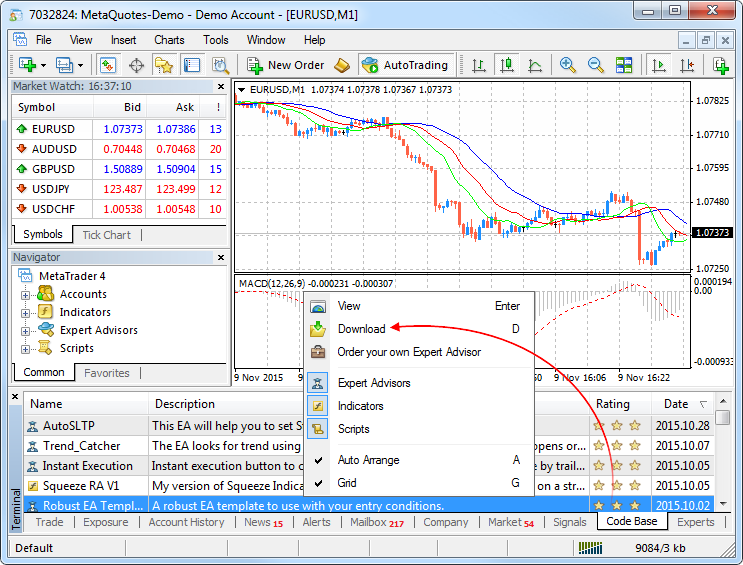Open the profiles dropdown arrow in toolbar

point(81,65)
